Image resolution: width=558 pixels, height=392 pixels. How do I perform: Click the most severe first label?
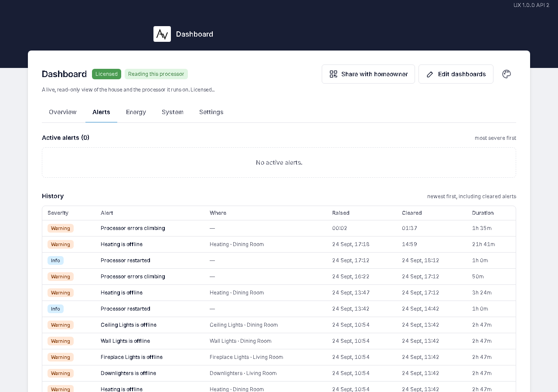[x=495, y=138]
